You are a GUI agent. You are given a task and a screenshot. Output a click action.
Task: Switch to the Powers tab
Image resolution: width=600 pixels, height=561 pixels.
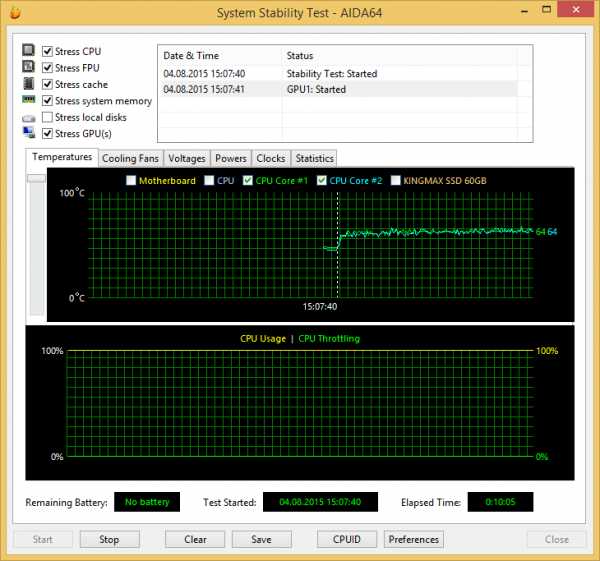click(231, 158)
